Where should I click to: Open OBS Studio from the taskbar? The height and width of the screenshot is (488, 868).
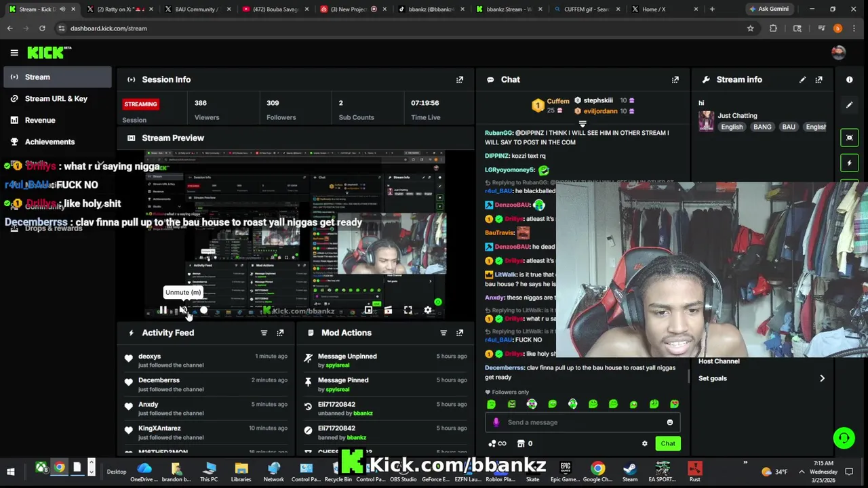[x=403, y=472]
